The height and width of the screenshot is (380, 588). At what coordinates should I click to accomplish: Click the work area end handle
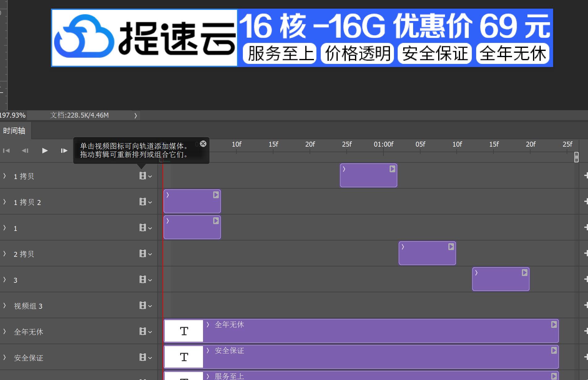coord(576,157)
